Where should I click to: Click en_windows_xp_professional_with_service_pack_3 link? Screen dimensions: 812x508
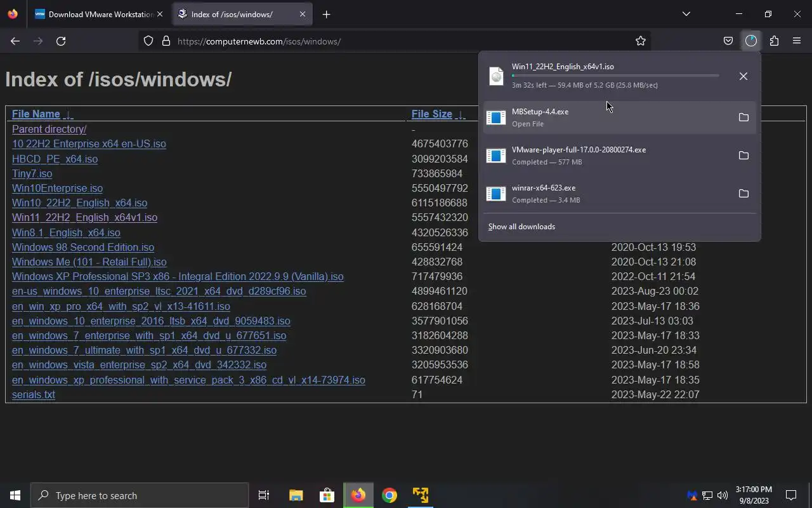pyautogui.click(x=188, y=380)
